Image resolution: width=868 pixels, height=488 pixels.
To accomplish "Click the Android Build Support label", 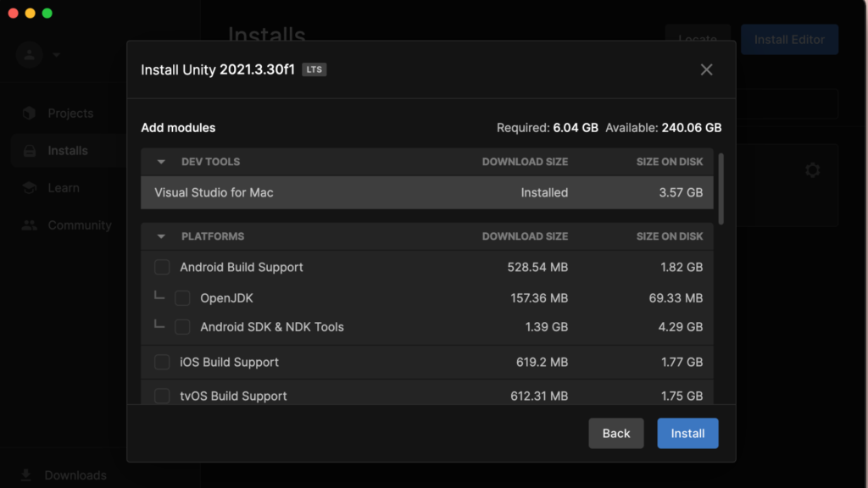I will (242, 267).
